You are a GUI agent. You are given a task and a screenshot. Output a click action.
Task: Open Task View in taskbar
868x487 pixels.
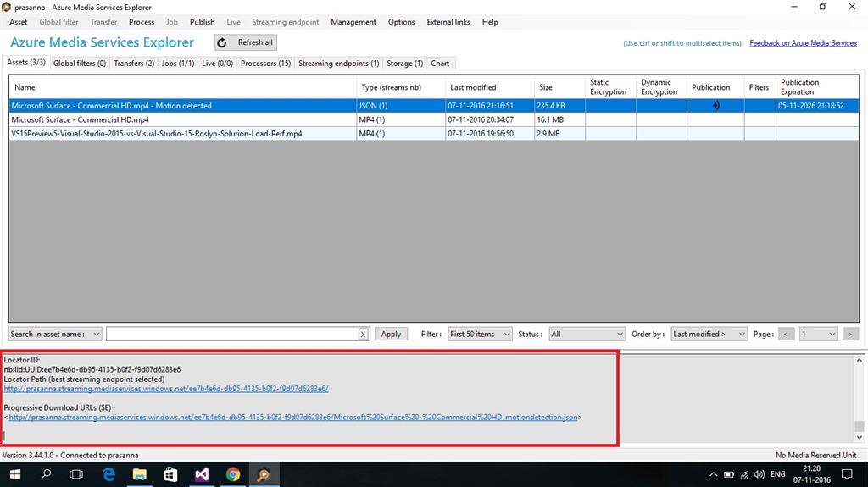pyautogui.click(x=76, y=474)
